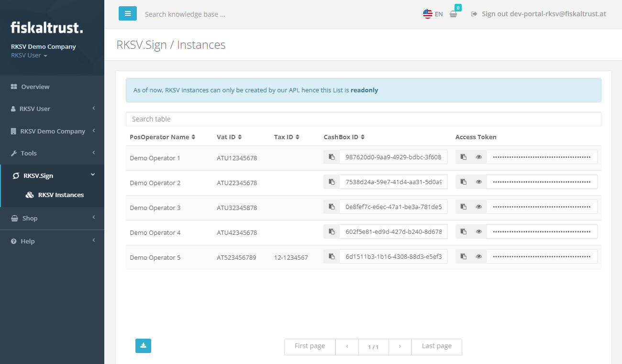Open the RKSV User account dropdown
This screenshot has width=622, height=364.
pos(29,55)
